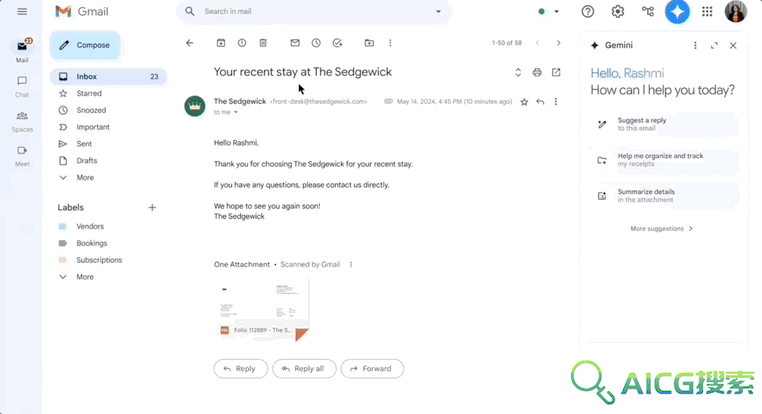Click the Reply all button
The height and width of the screenshot is (414, 762).
pyautogui.click(x=304, y=369)
